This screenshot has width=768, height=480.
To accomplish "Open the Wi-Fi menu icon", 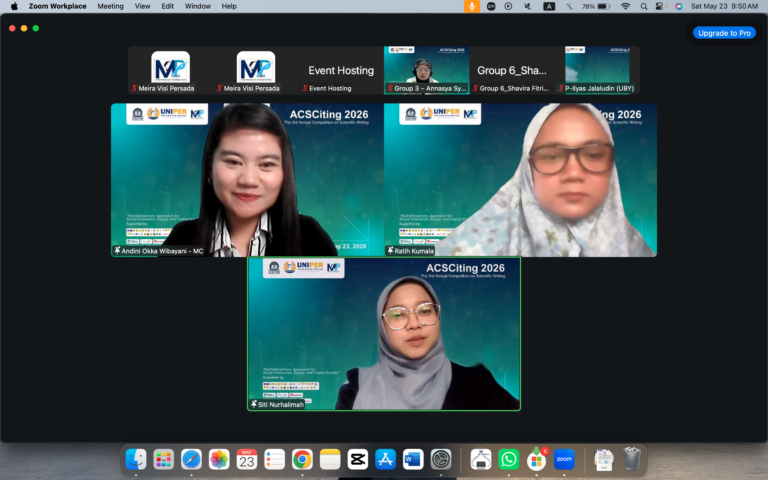I will [625, 6].
